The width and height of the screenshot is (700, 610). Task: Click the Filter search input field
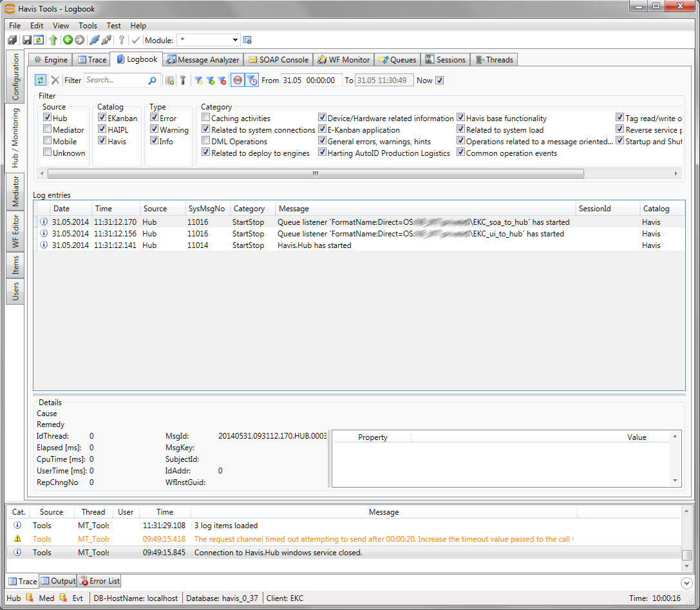pyautogui.click(x=116, y=81)
